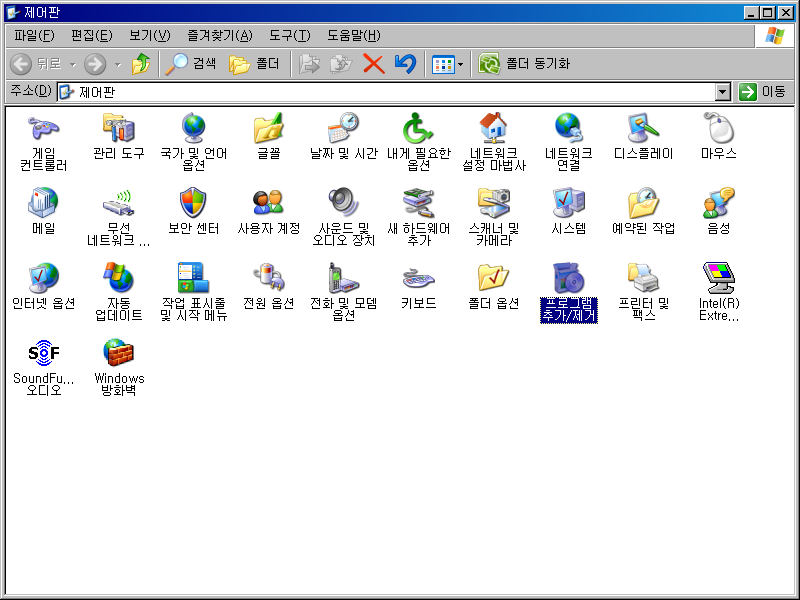800x600 pixels.
Task: Expand the Forward history dropdown arrow
Action: point(118,64)
